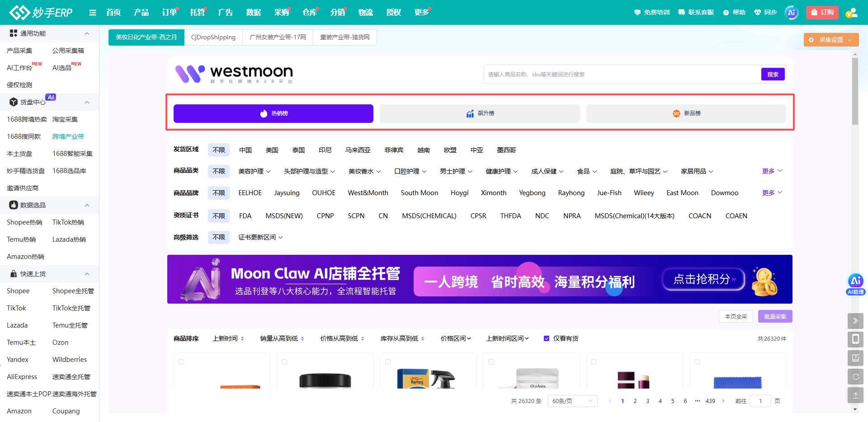Open the 产品 top menu
The image size is (868, 422).
tap(141, 13)
